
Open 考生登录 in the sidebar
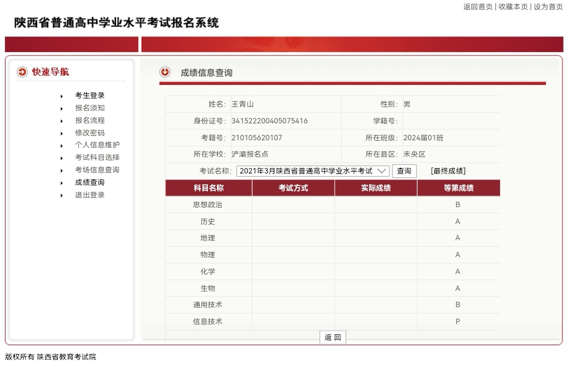pos(90,95)
